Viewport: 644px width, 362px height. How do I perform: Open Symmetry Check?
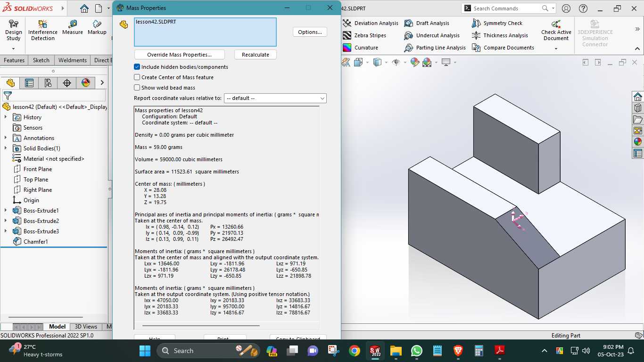point(497,23)
